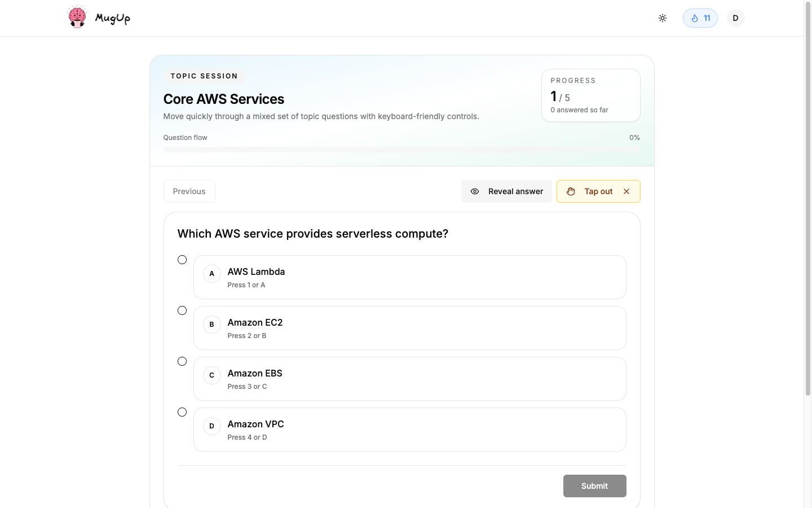Viewport: 812px width, 508px height.
Task: Select the radio button for AWS Lambda
Action: 182,260
